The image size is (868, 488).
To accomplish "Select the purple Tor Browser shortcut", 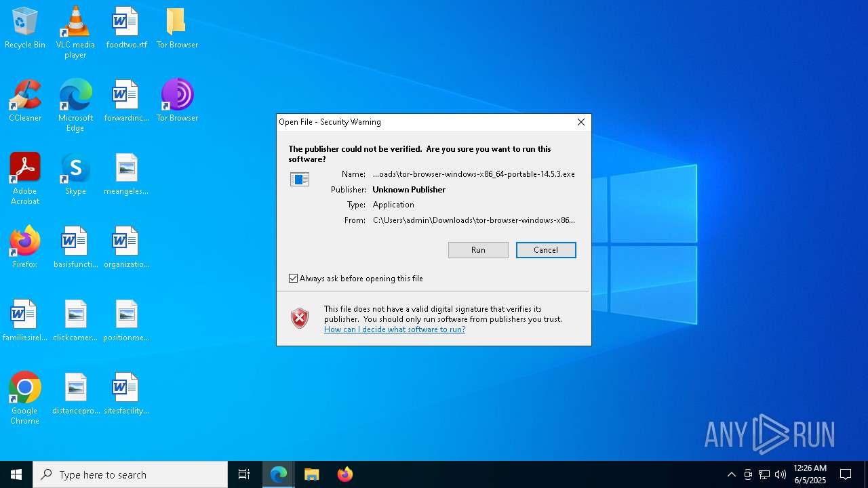I will (177, 102).
